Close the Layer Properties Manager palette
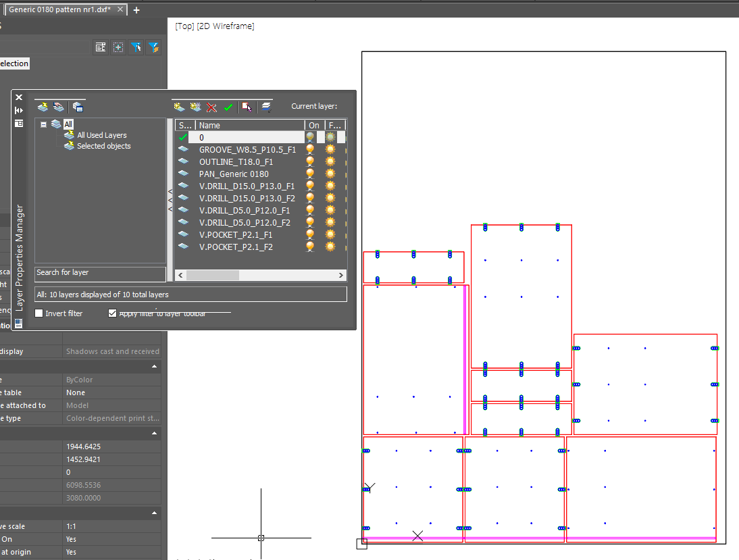Image resolution: width=739 pixels, height=560 pixels. (x=19, y=97)
